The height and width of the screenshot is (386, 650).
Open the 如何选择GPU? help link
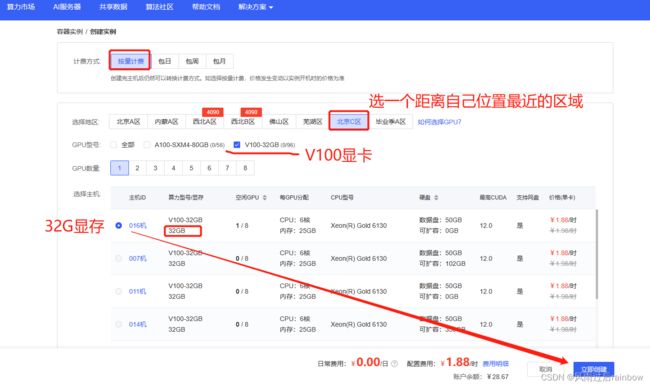click(x=439, y=122)
